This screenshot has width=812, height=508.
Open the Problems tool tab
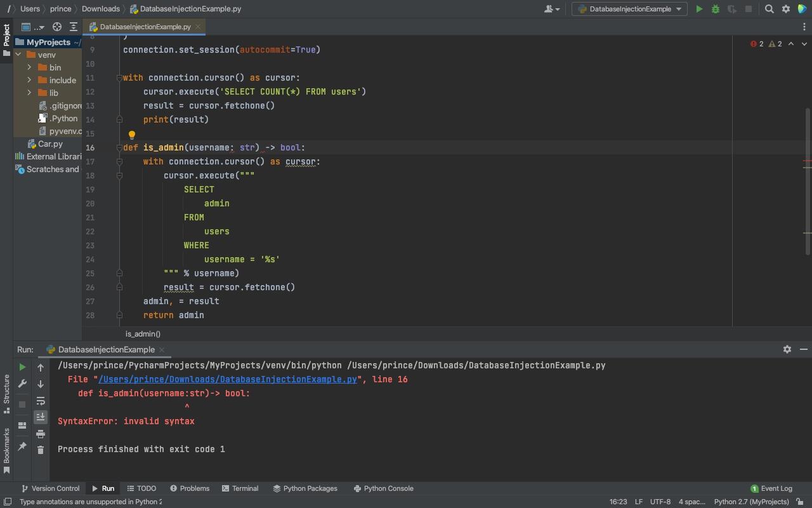[190, 488]
